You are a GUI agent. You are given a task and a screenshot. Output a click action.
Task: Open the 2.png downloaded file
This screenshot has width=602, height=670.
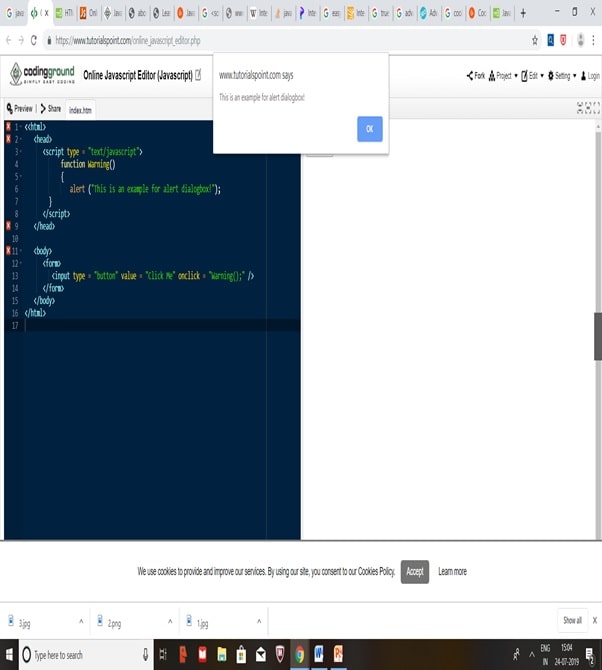(109, 622)
